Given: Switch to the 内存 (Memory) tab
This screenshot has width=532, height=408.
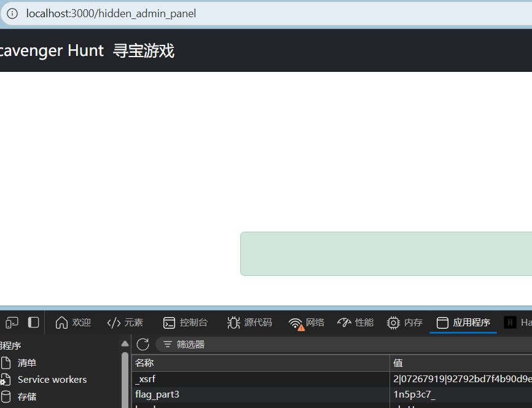Looking at the screenshot, I should (405, 323).
